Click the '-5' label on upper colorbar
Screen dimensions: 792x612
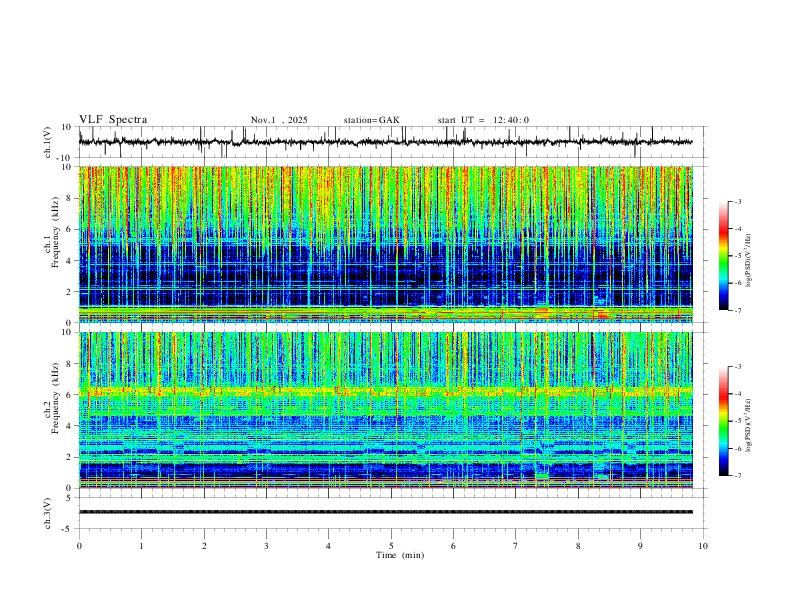pos(738,256)
